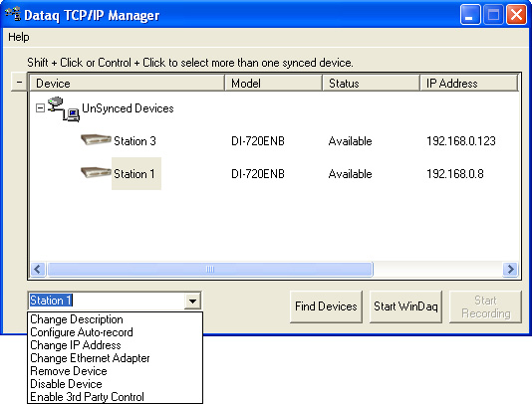Click Station 3 model DI-720ENB cell
Screen dimensions: 532x404
click(x=258, y=141)
